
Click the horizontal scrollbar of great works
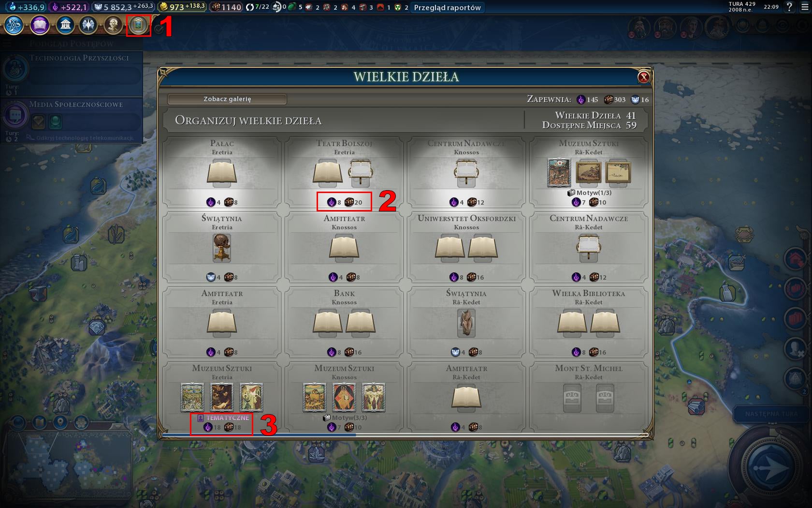(405, 434)
